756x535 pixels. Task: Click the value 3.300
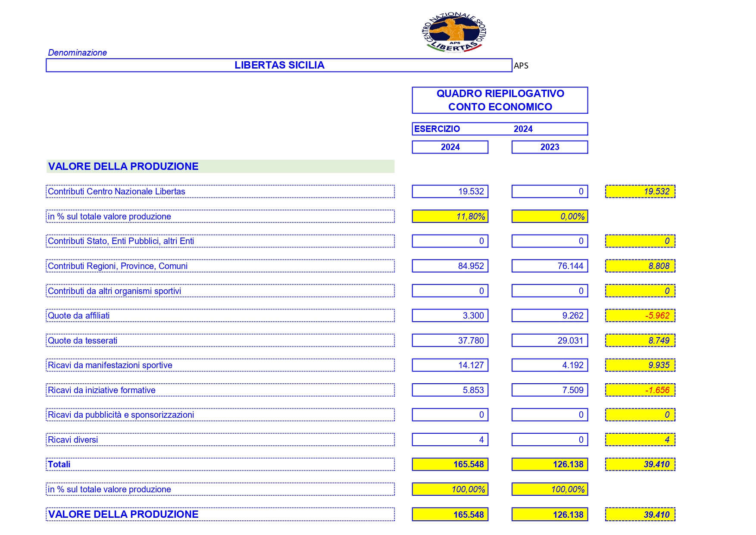[x=450, y=316]
